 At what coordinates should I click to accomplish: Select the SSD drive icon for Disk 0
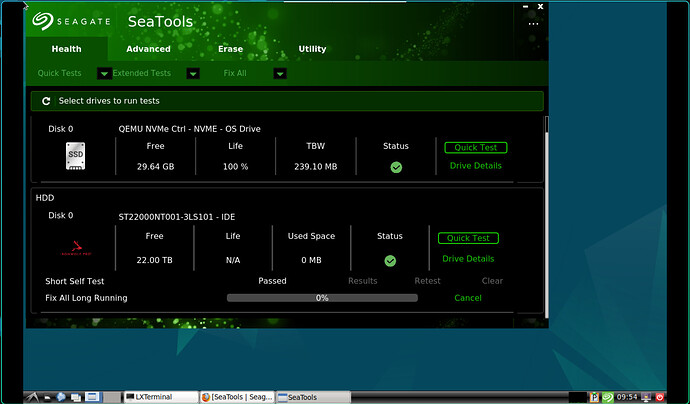click(75, 156)
